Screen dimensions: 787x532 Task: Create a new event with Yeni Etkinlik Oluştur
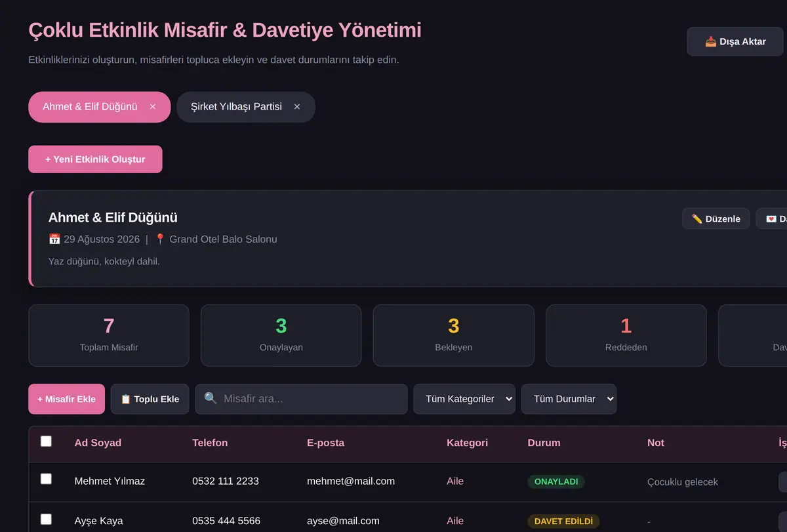(95, 159)
